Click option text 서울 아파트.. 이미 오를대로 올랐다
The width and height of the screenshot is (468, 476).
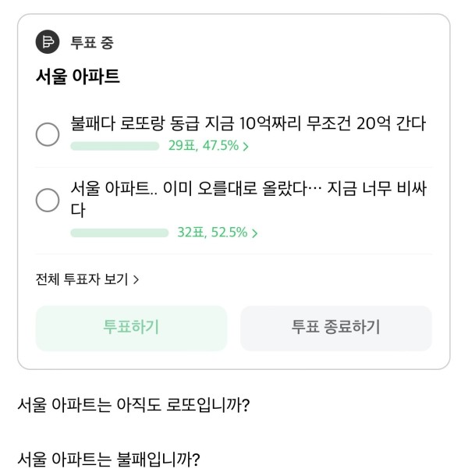pos(189,189)
